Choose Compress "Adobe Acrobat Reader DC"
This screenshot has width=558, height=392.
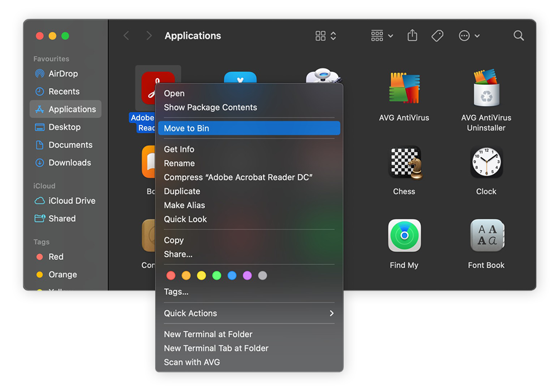click(x=249, y=177)
